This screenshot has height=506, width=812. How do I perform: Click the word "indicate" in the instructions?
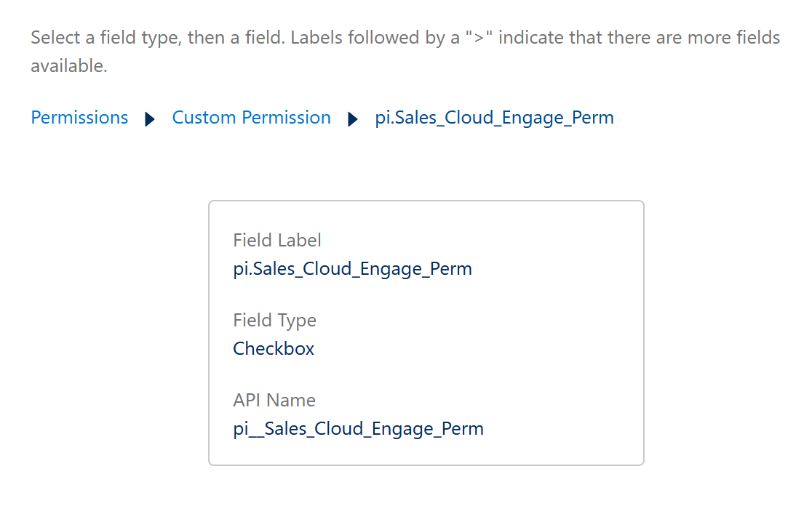(530, 37)
